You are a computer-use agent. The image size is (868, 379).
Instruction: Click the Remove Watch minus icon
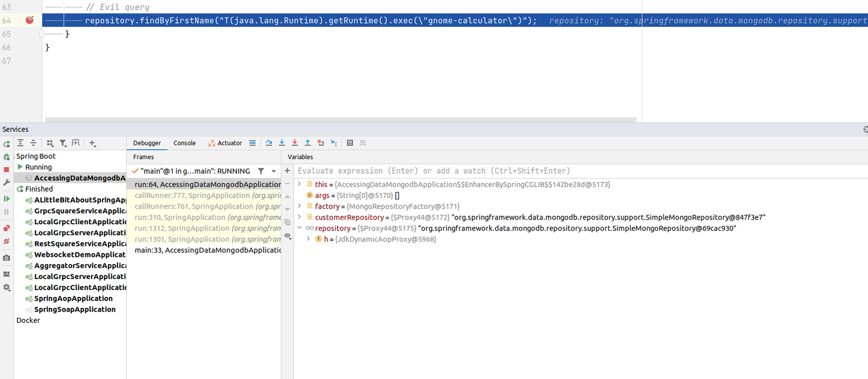(x=287, y=184)
